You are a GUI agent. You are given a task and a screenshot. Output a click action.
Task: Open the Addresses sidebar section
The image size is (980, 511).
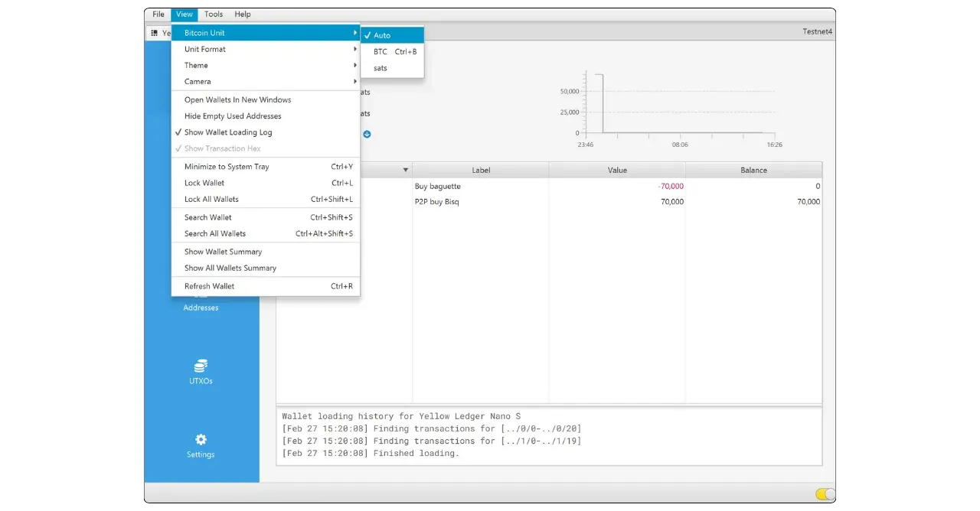[201, 307]
